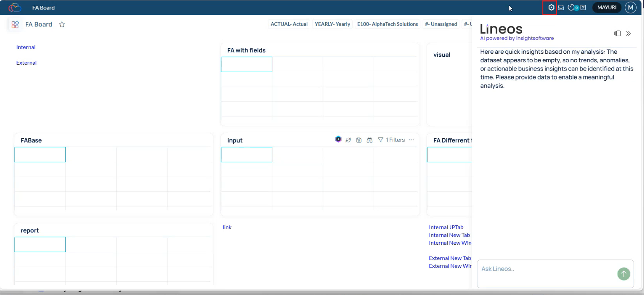Viewport: 644px width, 295px height.
Task: Refresh the input widget
Action: [x=348, y=140]
